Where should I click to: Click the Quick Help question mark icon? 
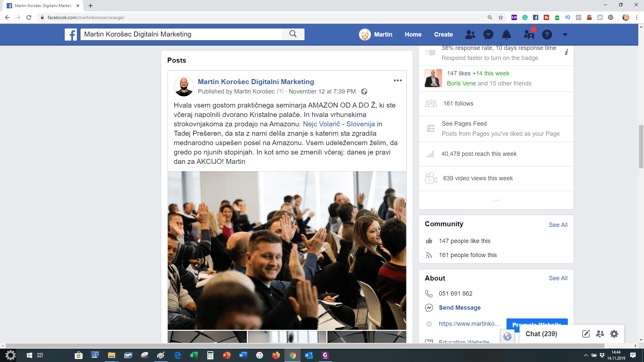(x=547, y=35)
